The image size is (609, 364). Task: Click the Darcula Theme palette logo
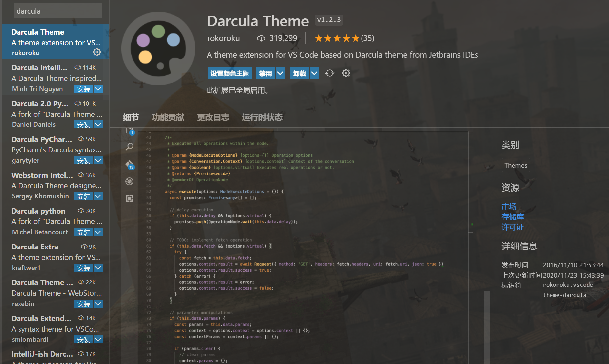click(x=158, y=49)
